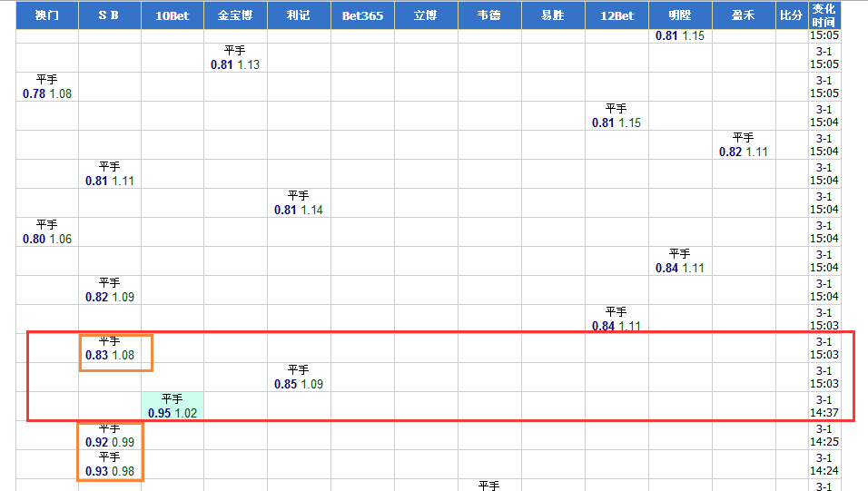868x491 pixels.
Task: Select the 12Bet odds cell 0.84 1.11
Action: tap(616, 319)
